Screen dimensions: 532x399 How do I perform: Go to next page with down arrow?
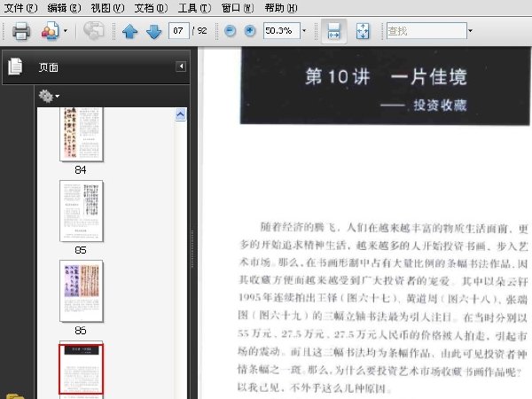coord(153,31)
